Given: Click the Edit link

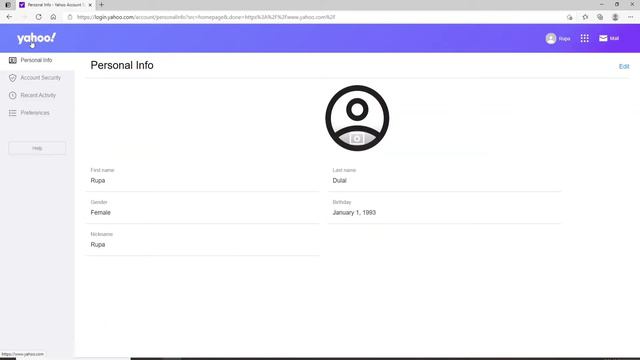Looking at the screenshot, I should pyautogui.click(x=624, y=67).
